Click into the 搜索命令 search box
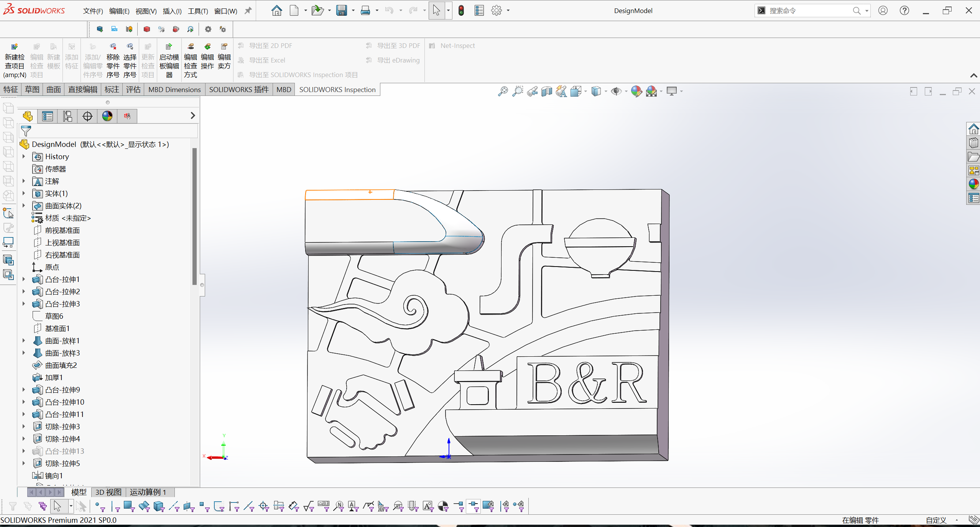 (x=809, y=11)
